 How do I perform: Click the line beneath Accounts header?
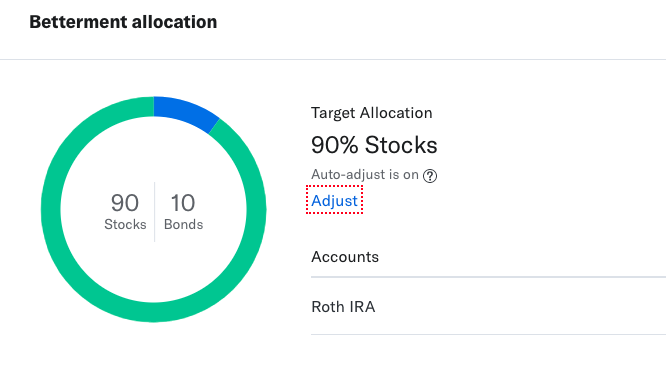tap(488, 277)
